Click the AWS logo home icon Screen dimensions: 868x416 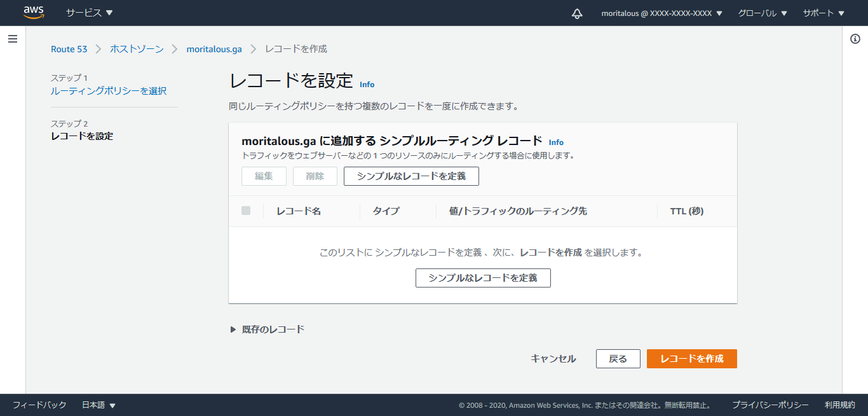coord(34,13)
